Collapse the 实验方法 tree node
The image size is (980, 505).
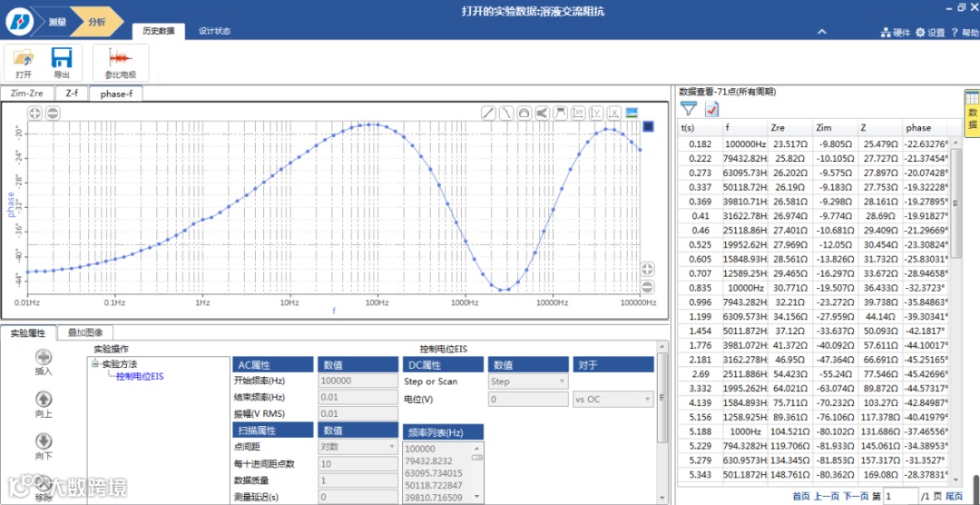95,363
